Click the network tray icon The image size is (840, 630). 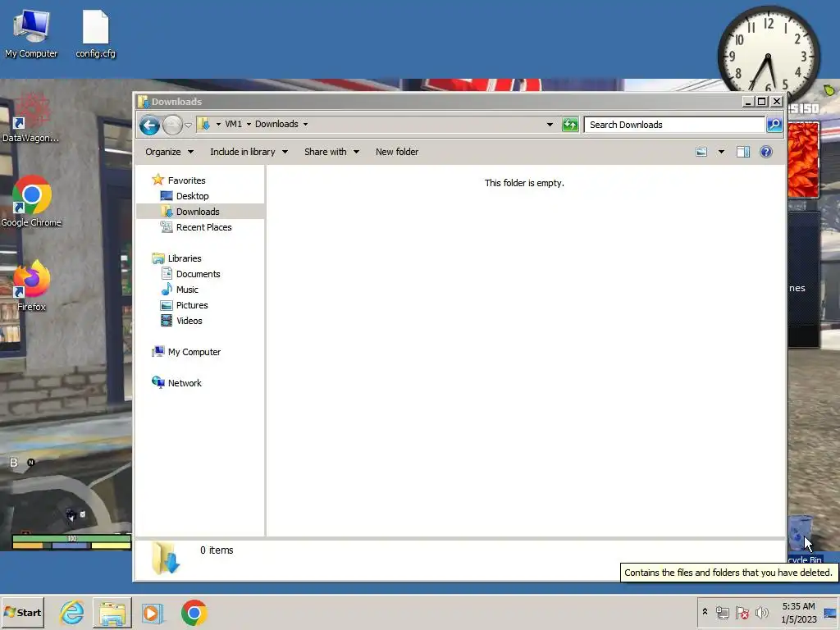pos(723,613)
